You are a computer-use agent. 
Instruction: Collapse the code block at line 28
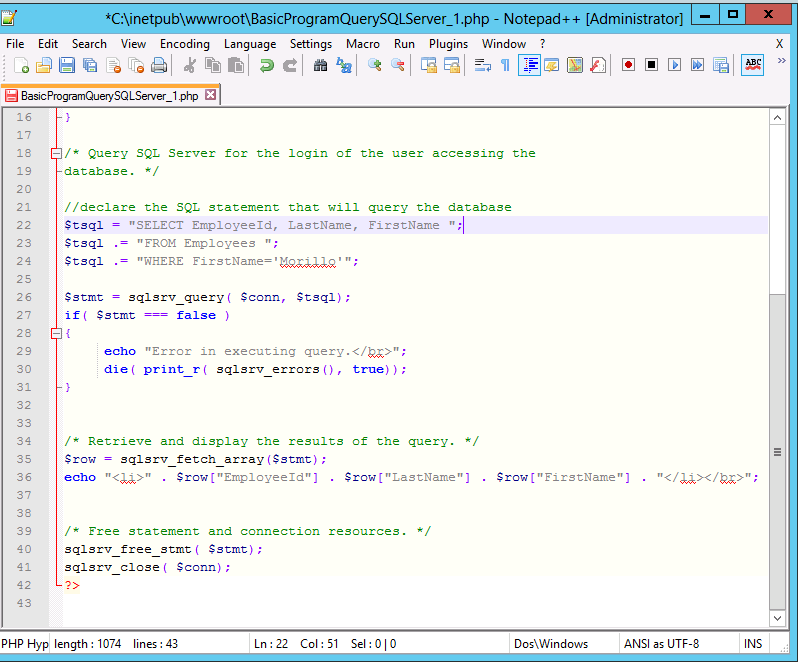click(55, 334)
